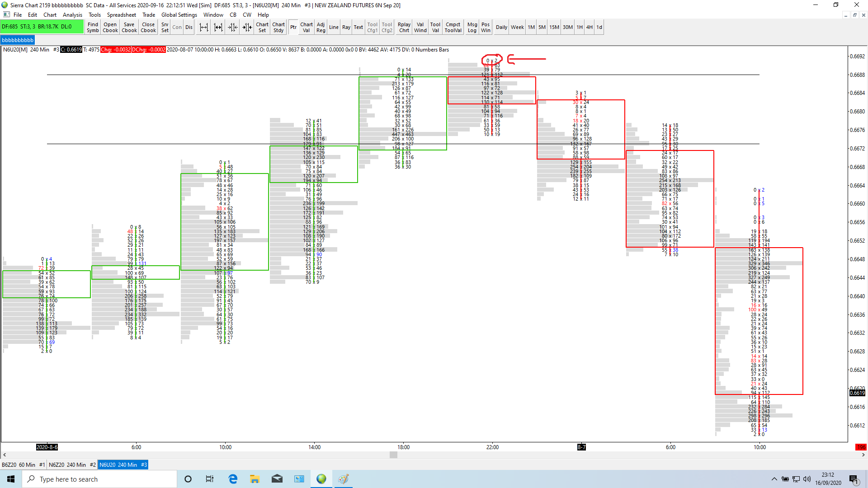Image resolution: width=868 pixels, height=488 pixels.
Task: Click the compress bar spacing icon
Action: click(x=233, y=27)
